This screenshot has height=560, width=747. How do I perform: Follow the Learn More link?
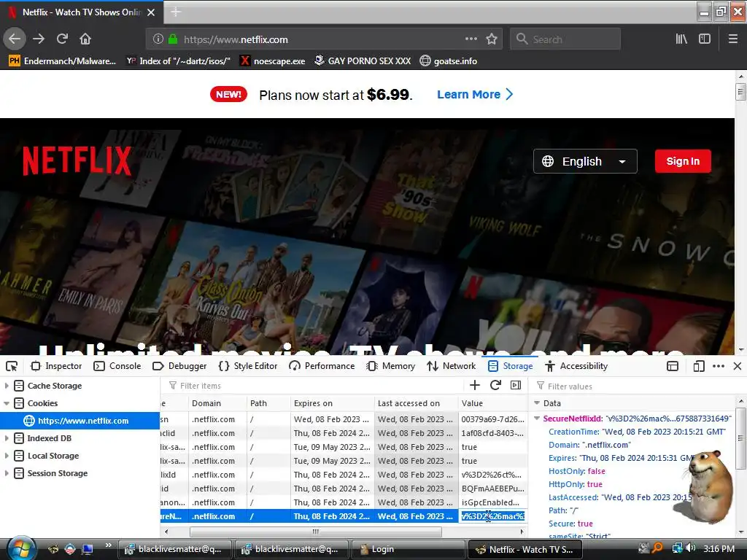[x=475, y=94]
